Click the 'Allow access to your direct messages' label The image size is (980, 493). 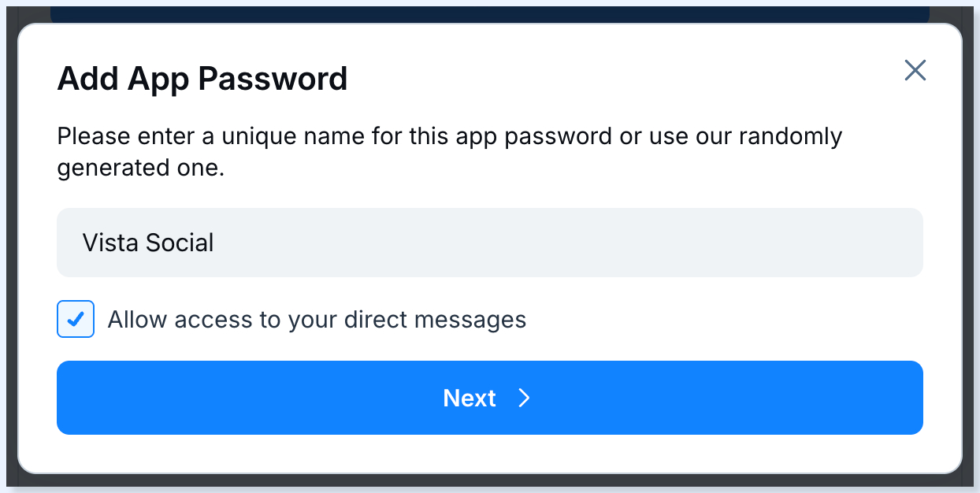click(x=317, y=320)
